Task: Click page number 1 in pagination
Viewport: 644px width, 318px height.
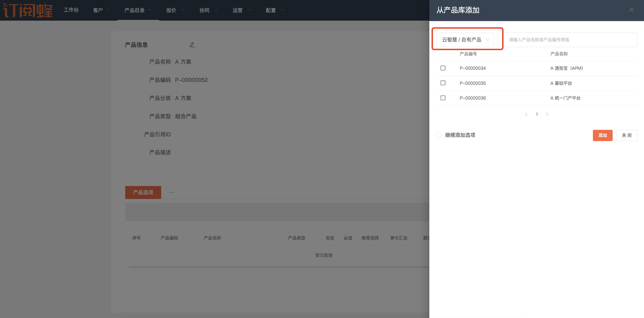Action: [x=537, y=114]
